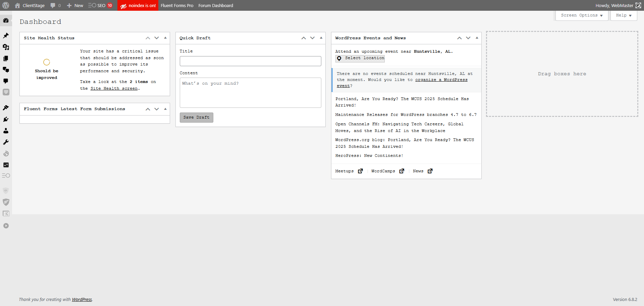Focus the Quick Draft Title field
This screenshot has width=644, height=306.
point(250,61)
